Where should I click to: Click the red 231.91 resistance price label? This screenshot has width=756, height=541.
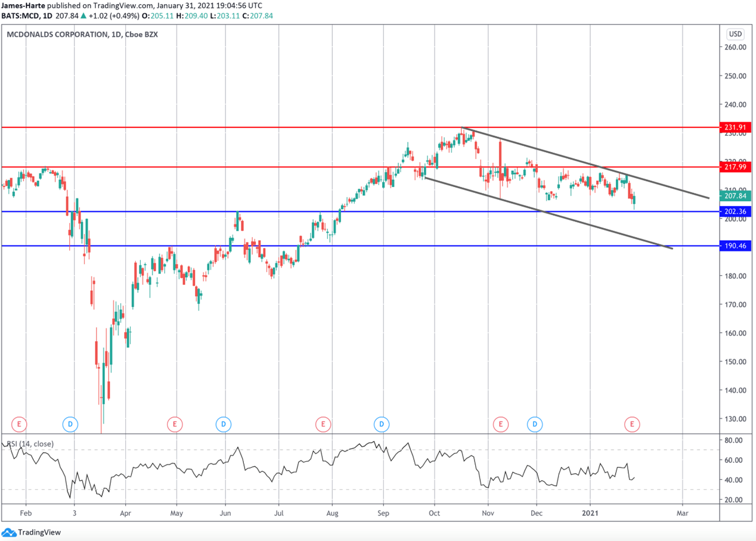[x=735, y=128]
